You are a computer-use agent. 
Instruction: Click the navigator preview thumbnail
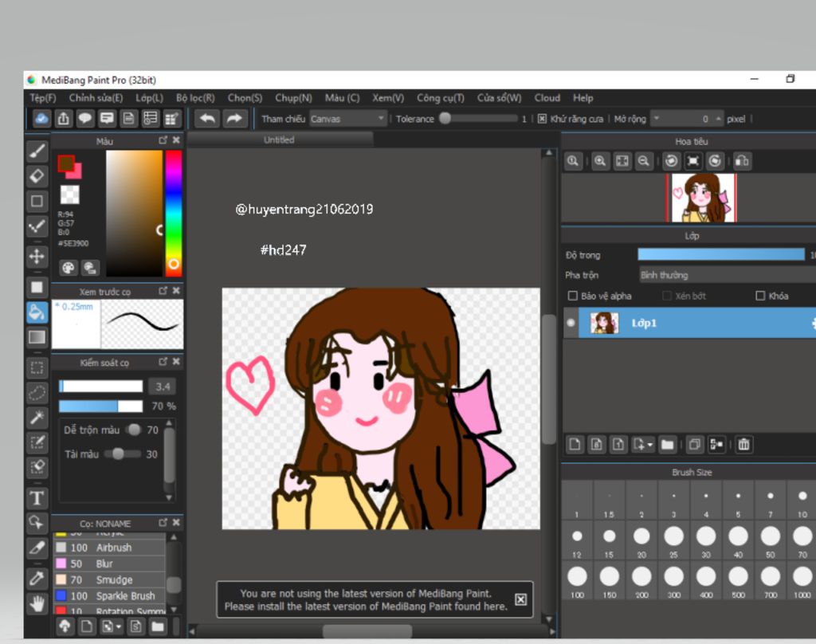[701, 198]
